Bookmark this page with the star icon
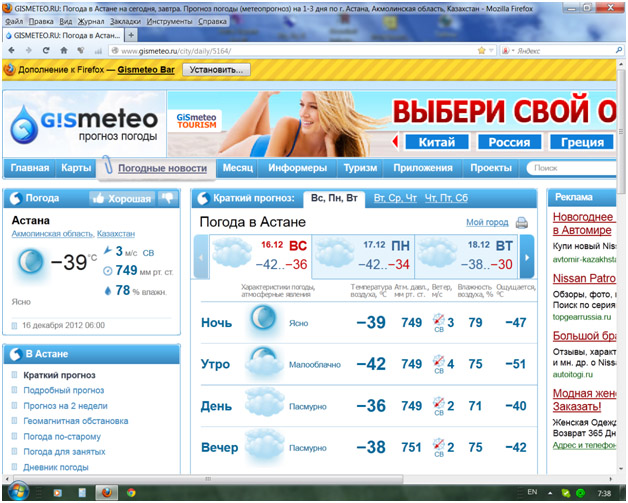Viewport: 628px width, 503px height. click(x=481, y=50)
